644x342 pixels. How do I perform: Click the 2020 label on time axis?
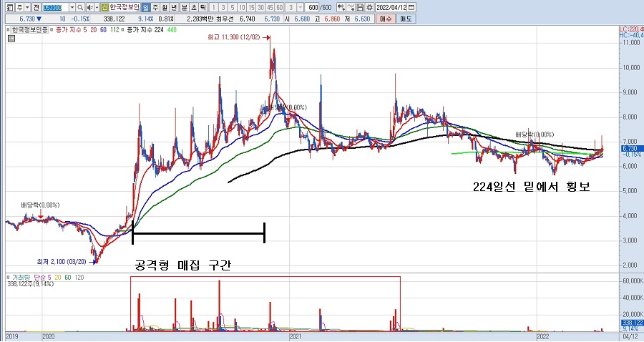pyautogui.click(x=49, y=337)
